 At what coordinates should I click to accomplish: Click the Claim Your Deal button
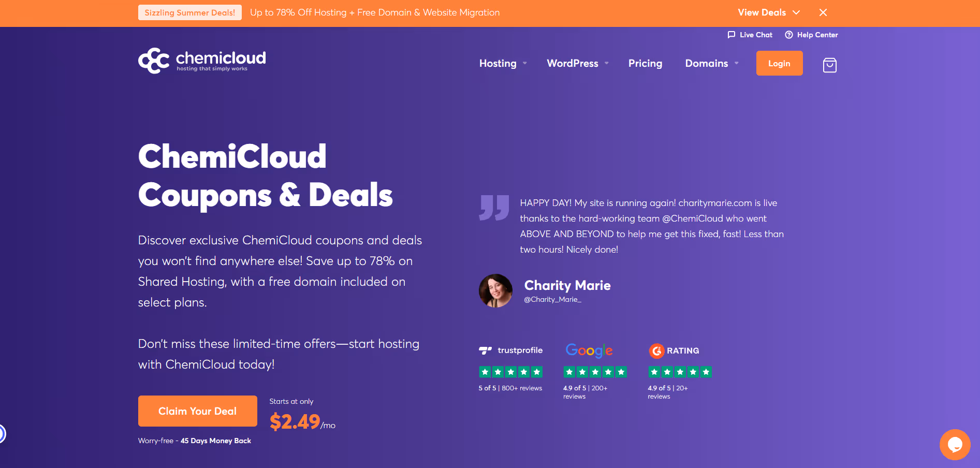(x=197, y=411)
